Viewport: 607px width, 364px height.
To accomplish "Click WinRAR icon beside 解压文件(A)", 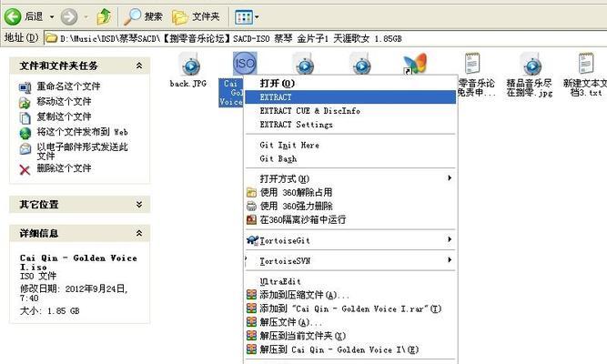I will click(x=251, y=322).
